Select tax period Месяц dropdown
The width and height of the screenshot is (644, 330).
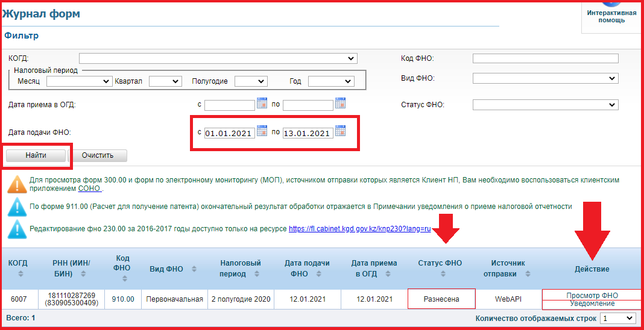78,81
